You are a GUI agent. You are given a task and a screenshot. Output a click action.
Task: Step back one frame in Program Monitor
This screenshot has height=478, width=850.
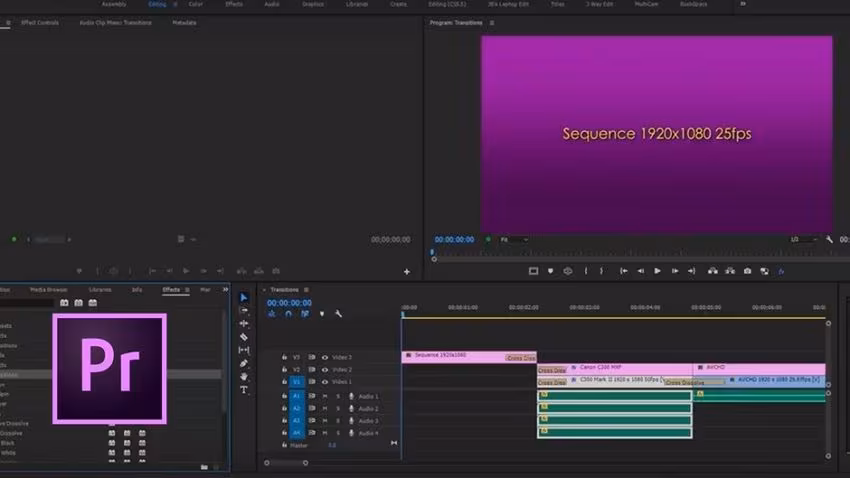point(640,271)
